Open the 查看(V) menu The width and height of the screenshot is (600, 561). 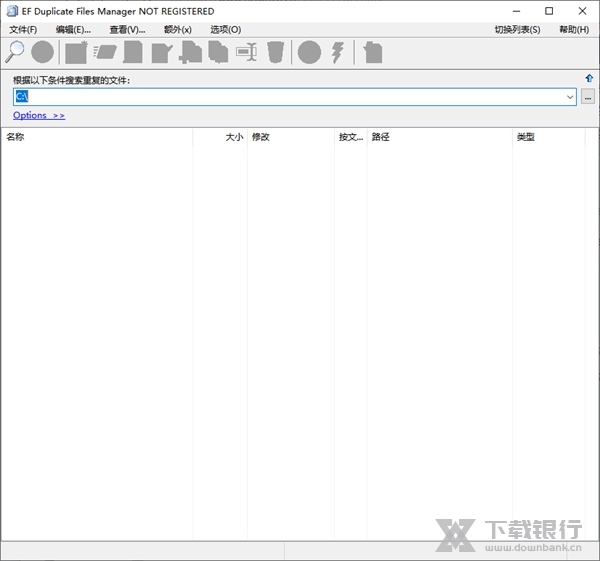(127, 30)
